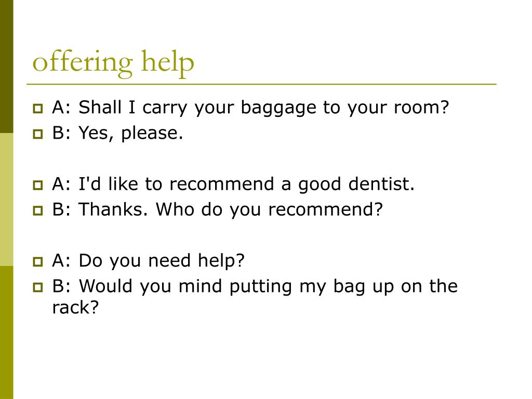Click the text 'B: Yes, please.'
This screenshot has width=532, height=399.
(x=117, y=133)
